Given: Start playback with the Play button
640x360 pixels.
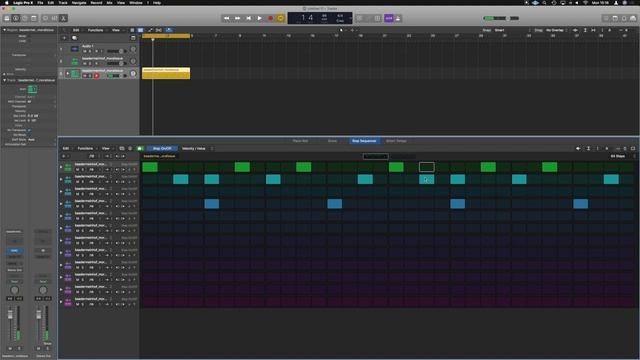Looking at the screenshot, I should pyautogui.click(x=260, y=18).
